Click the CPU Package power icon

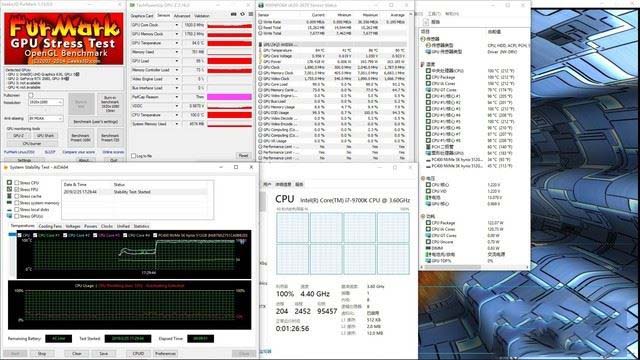428,223
